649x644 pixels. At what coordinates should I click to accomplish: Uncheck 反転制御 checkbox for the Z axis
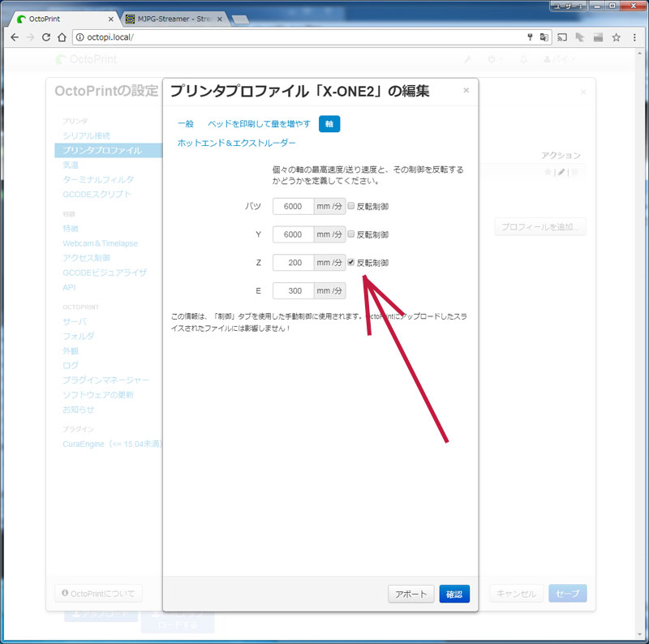point(350,262)
